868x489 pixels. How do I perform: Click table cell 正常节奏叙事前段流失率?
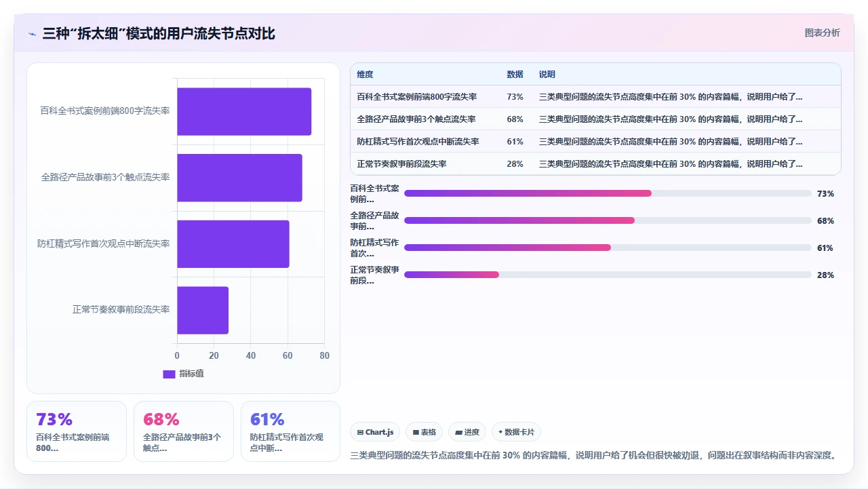pos(402,164)
